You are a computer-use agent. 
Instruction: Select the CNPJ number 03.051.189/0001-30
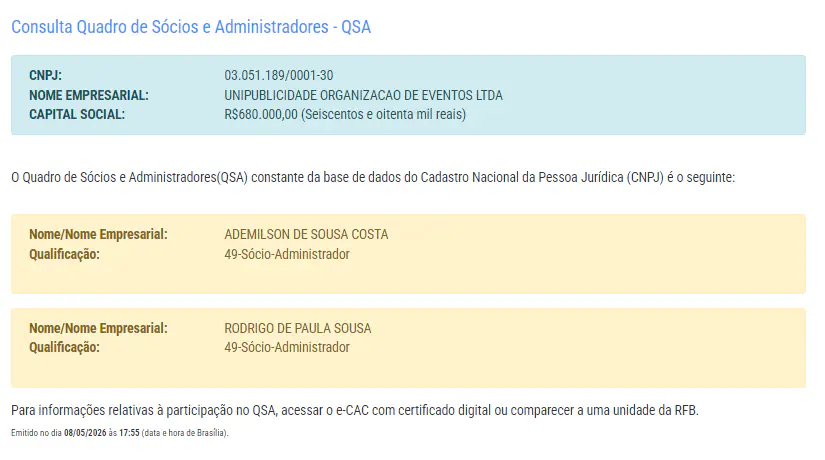[x=279, y=75]
